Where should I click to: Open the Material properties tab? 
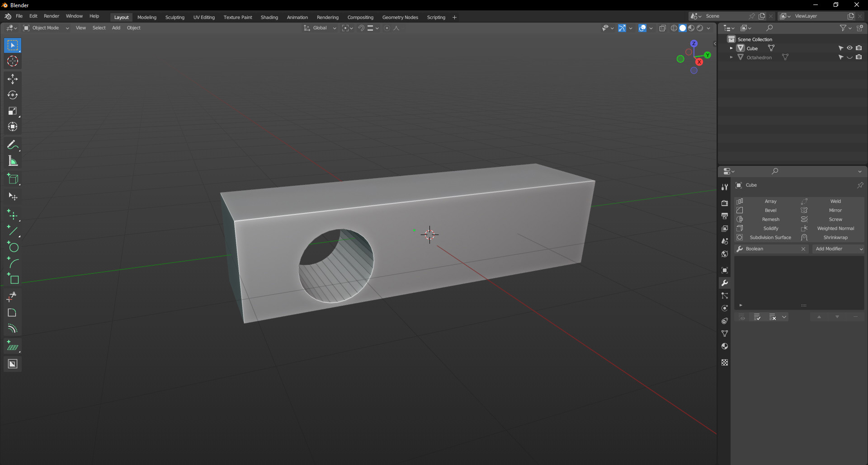725,346
